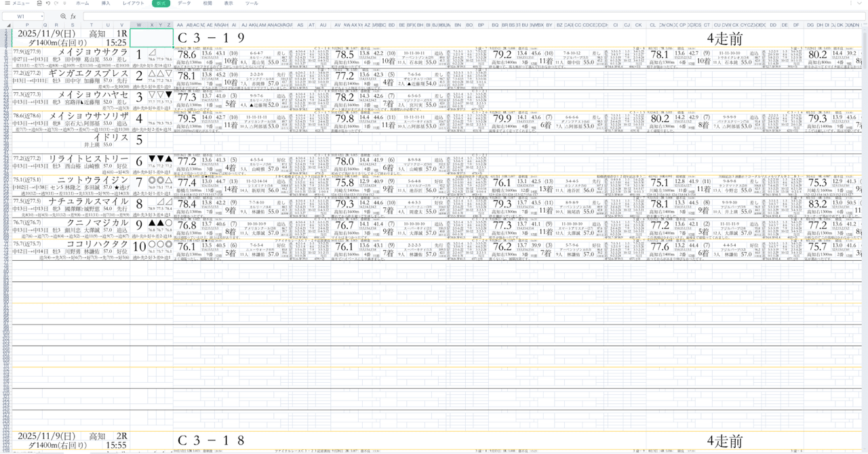This screenshot has height=454, width=868.
Task: Click the ◎◎△ marks for horse 7
Action: 160,180
